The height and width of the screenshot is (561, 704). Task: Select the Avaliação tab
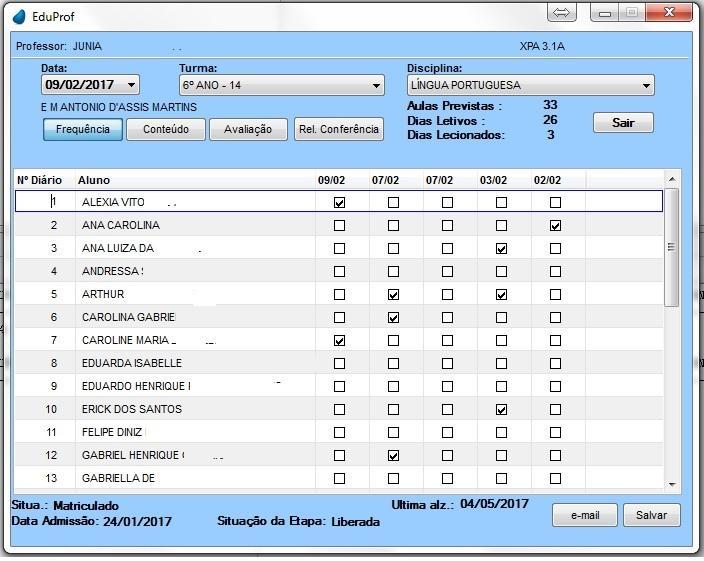(248, 130)
